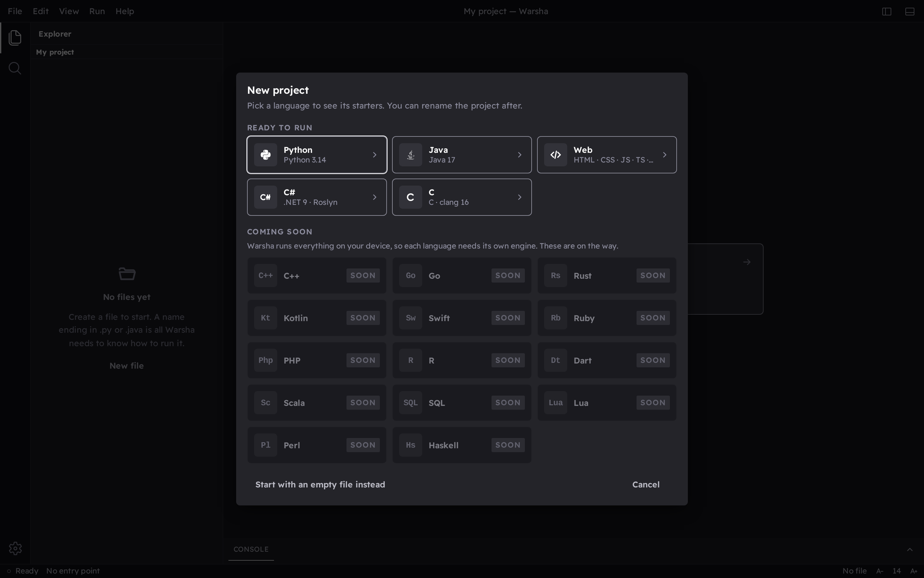Image resolution: width=924 pixels, height=578 pixels.
Task: Click the Sw Swift badge icon
Action: pyautogui.click(x=410, y=318)
